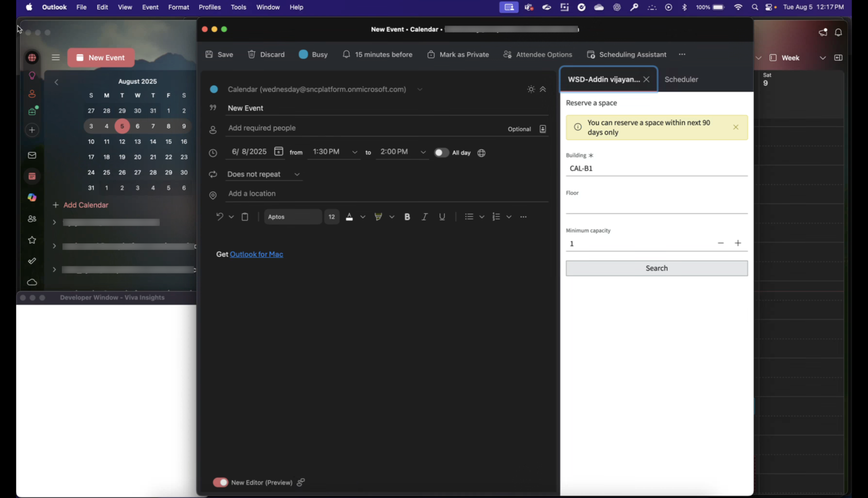The height and width of the screenshot is (498, 868).
Task: Open address book contact icon
Action: pos(543,129)
